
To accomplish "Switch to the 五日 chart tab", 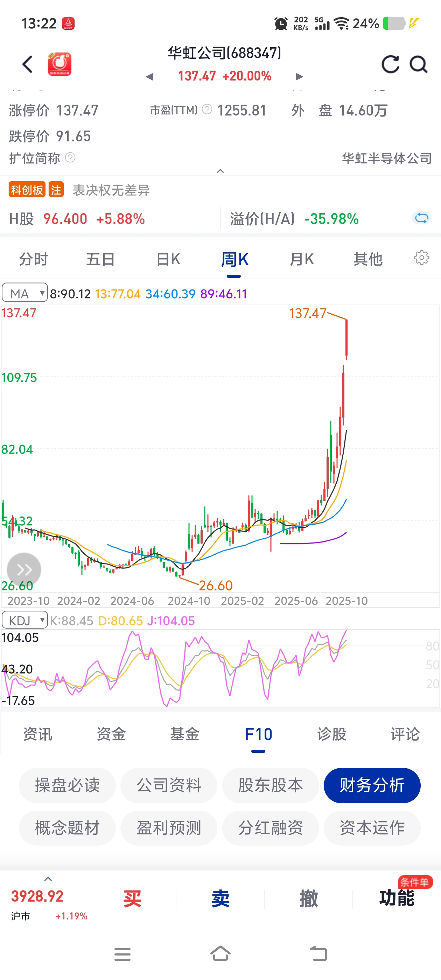I will 100,259.
